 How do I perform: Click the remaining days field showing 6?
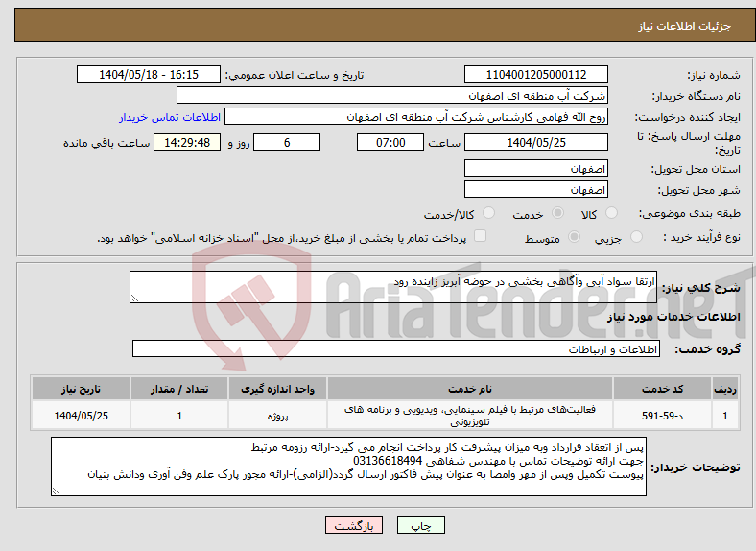click(x=287, y=142)
